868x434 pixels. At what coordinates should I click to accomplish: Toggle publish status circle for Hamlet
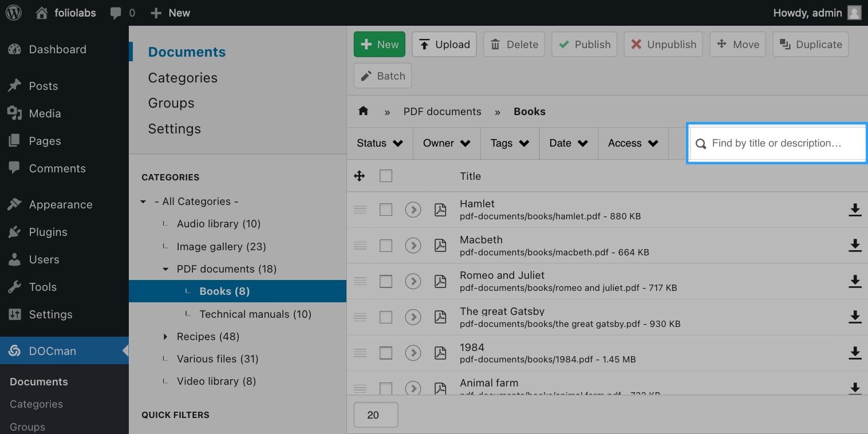tap(413, 210)
